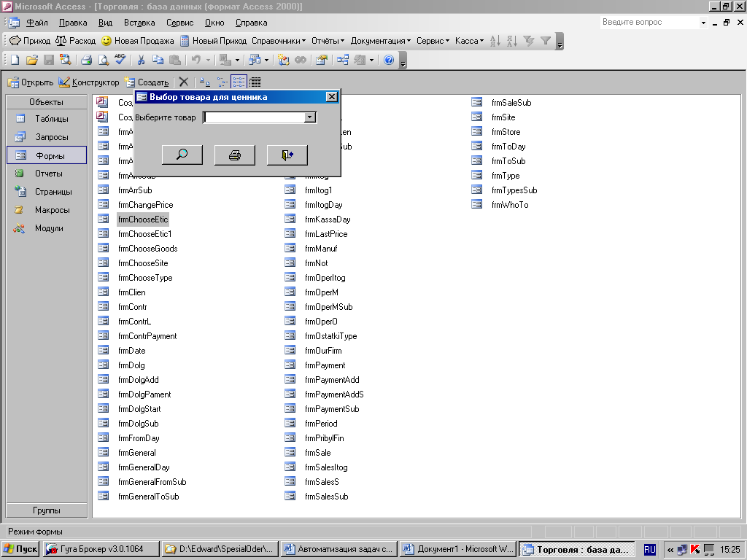Image resolution: width=747 pixels, height=560 pixels.
Task: Click the 'Расход' scales button
Action: (x=76, y=41)
